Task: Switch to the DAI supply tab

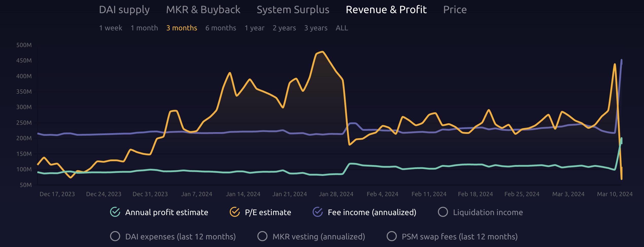Action: [124, 10]
